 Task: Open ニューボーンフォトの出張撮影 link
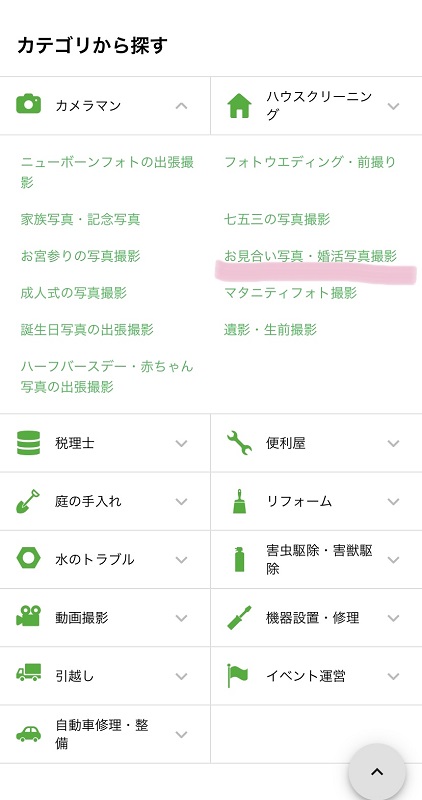[107, 172]
